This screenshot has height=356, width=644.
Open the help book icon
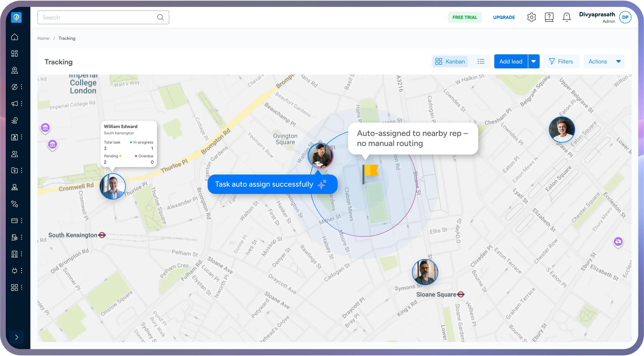(x=549, y=17)
